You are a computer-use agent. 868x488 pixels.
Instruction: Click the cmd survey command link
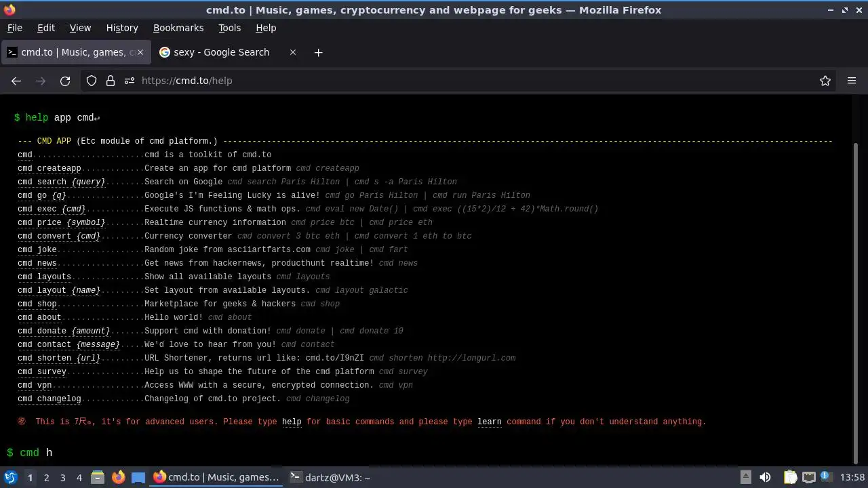pyautogui.click(x=42, y=371)
